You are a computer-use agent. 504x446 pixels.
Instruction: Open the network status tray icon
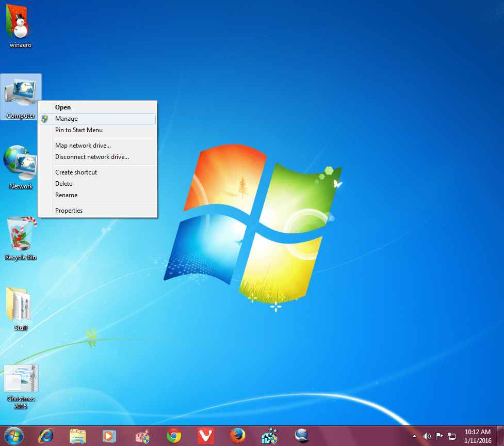click(x=452, y=436)
